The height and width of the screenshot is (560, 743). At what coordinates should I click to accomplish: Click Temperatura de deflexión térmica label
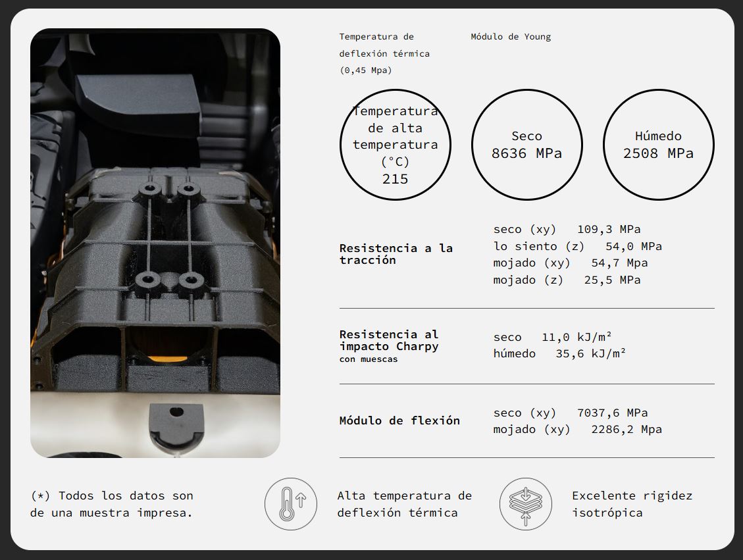[384, 53]
